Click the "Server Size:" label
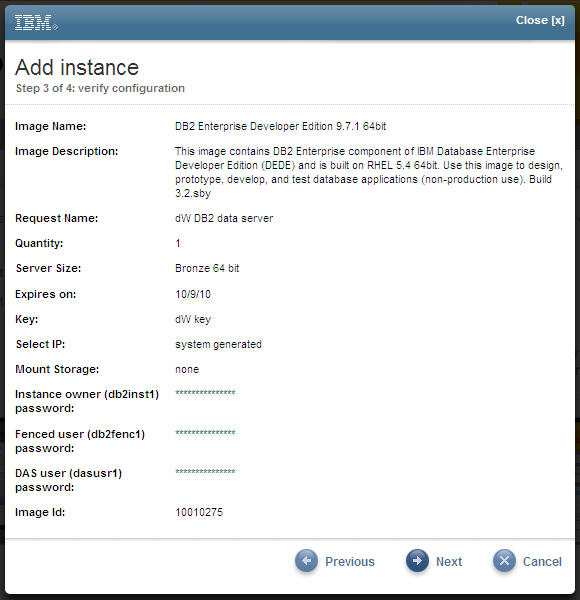 click(x=48, y=268)
